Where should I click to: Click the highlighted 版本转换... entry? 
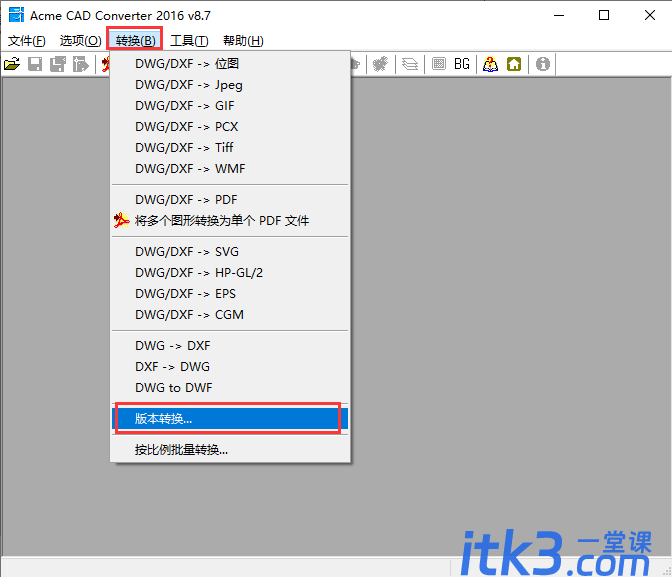(230, 419)
